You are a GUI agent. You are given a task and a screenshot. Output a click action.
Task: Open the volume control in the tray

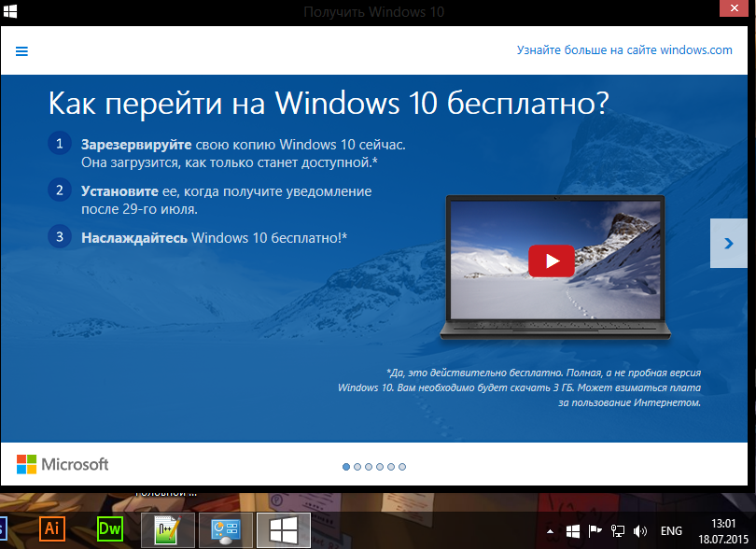coord(639,531)
